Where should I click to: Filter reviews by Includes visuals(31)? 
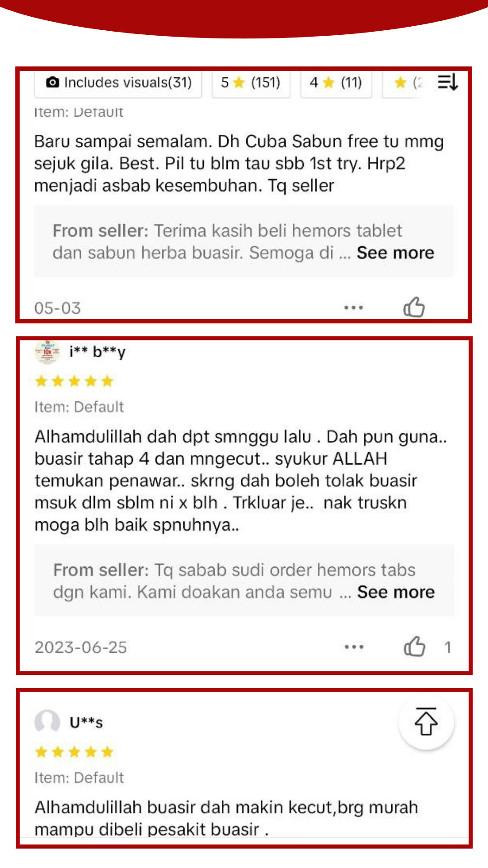(118, 83)
